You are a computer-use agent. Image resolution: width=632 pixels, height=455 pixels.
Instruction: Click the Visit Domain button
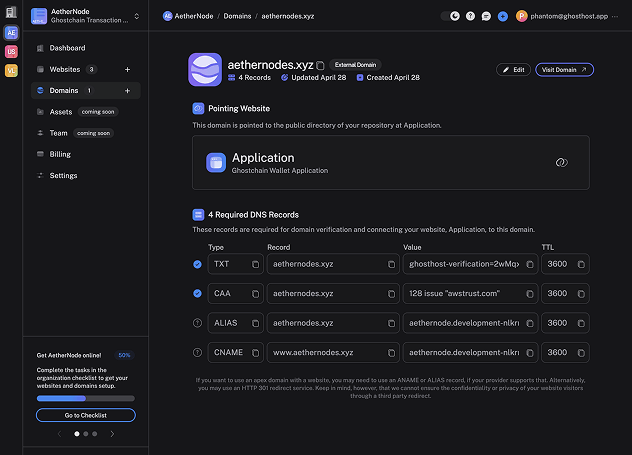(564, 70)
